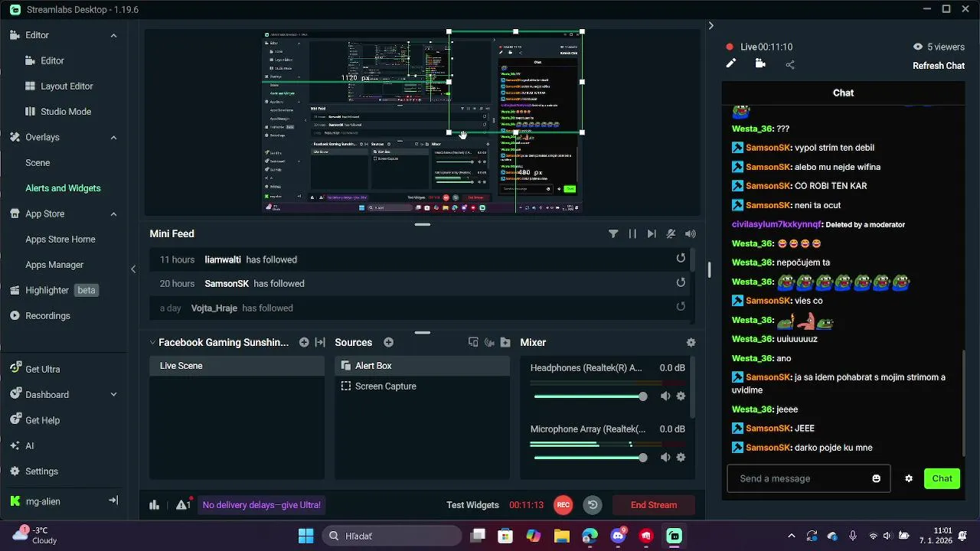Select the Live Scene
Viewport: 980px width, 551px height.
click(x=237, y=366)
